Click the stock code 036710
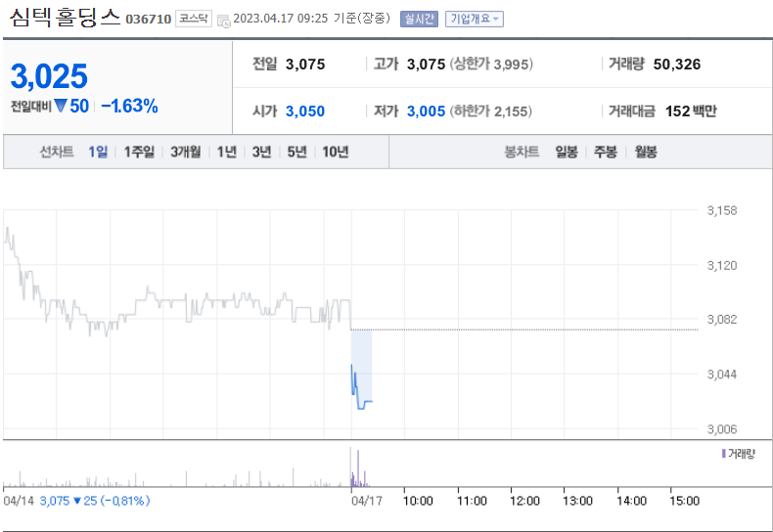Image resolution: width=773 pixels, height=532 pixels. 149,20
